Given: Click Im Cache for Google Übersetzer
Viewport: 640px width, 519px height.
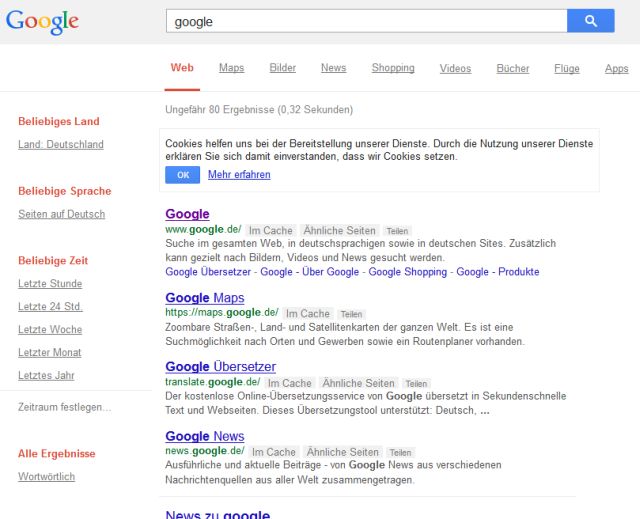Looking at the screenshot, I should [x=289, y=383].
